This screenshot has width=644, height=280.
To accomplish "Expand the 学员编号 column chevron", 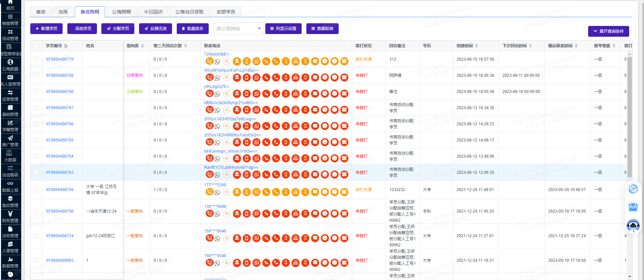I will [x=66, y=46].
